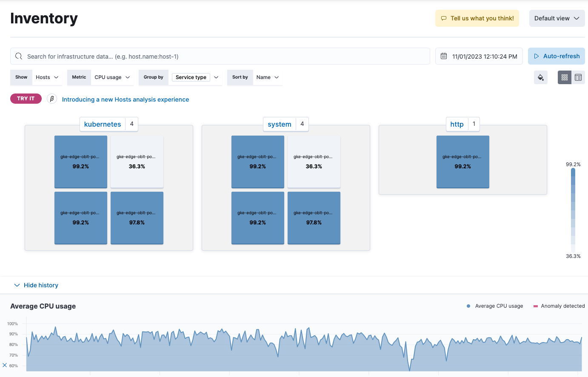Open the CPU usage Metric dropdown
The image size is (588, 377).
[x=112, y=77]
